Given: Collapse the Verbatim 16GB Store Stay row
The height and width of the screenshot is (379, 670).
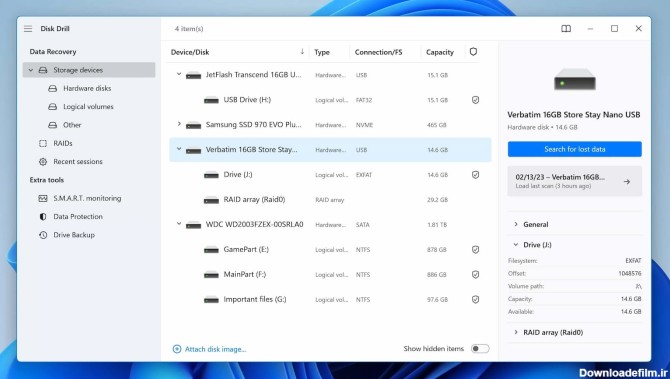Looking at the screenshot, I should [179, 149].
